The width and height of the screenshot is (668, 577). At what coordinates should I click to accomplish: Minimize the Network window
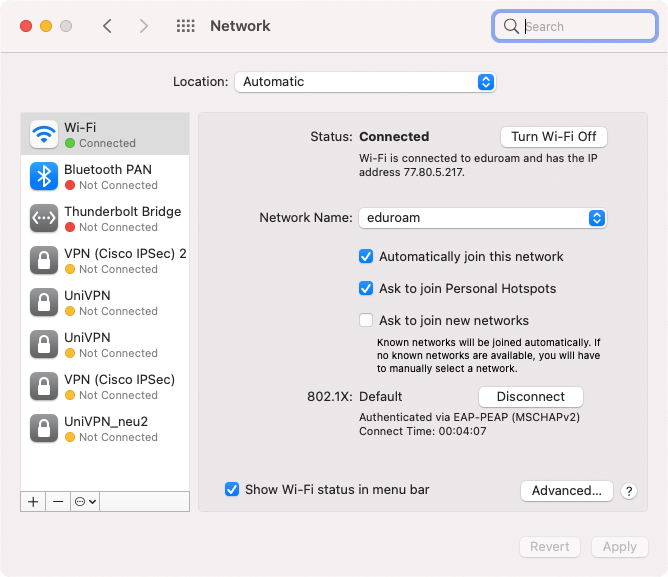tap(46, 26)
